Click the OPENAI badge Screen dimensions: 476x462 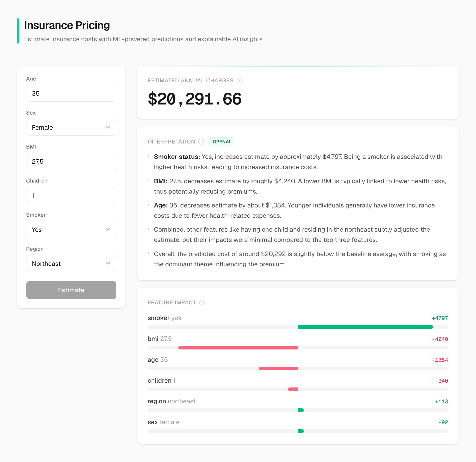tap(221, 142)
